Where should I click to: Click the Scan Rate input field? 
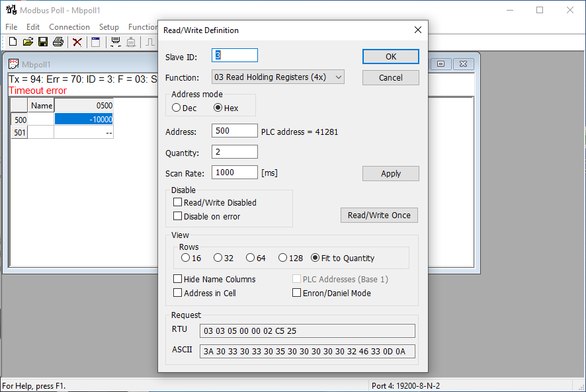click(x=234, y=173)
